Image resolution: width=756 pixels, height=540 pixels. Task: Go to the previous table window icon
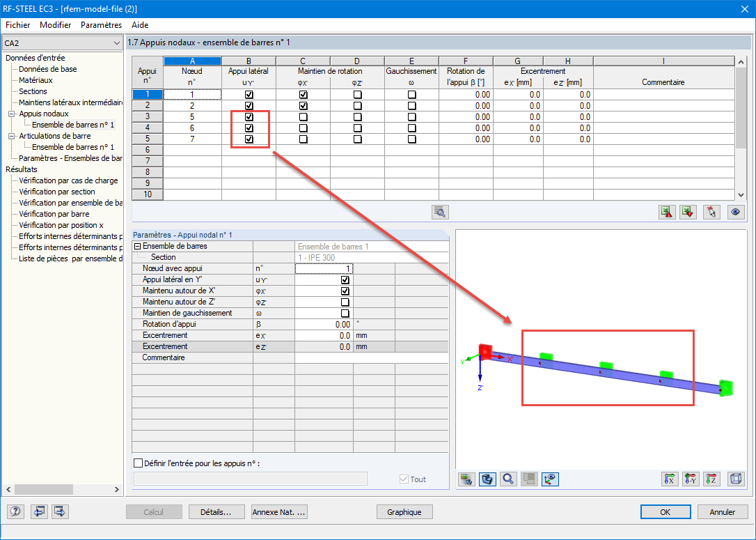(39, 511)
